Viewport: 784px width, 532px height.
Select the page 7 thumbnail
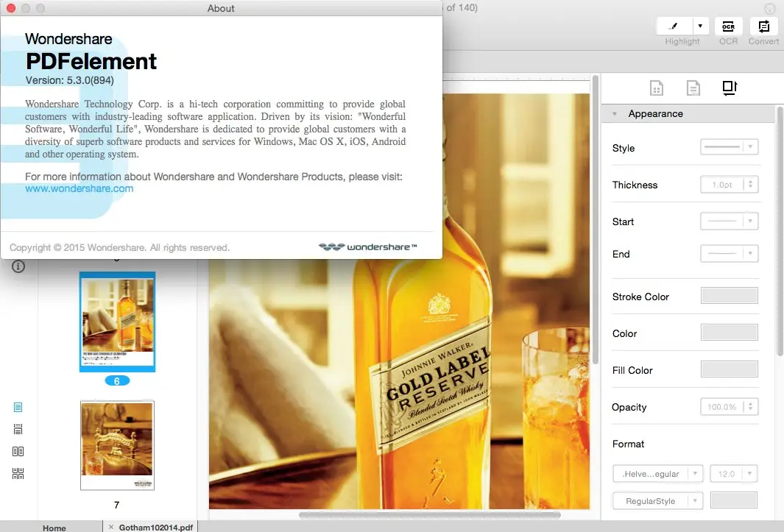(x=118, y=445)
